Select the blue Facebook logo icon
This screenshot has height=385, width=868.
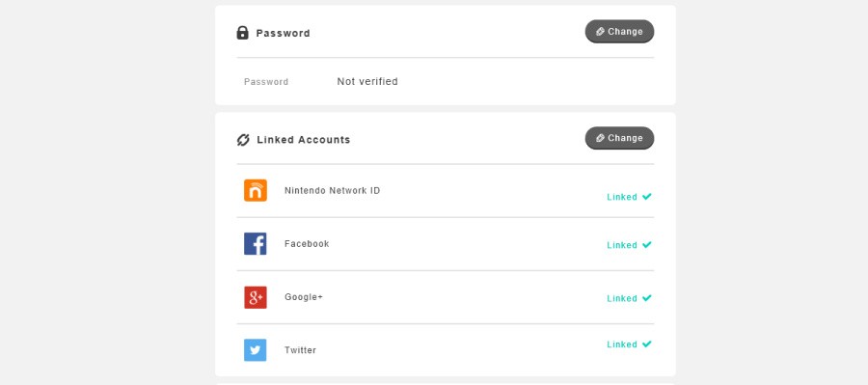[x=256, y=244]
